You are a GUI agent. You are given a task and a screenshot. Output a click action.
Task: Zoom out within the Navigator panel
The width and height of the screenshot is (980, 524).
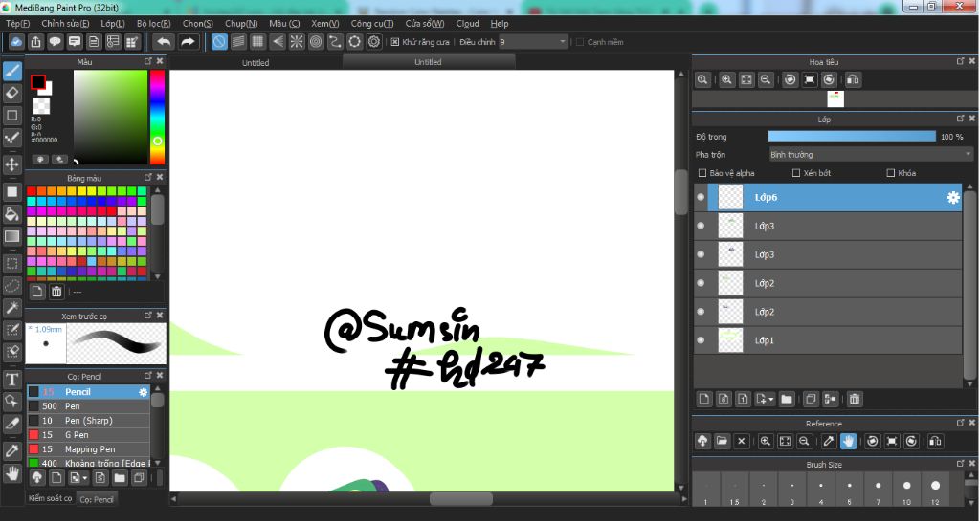[766, 80]
